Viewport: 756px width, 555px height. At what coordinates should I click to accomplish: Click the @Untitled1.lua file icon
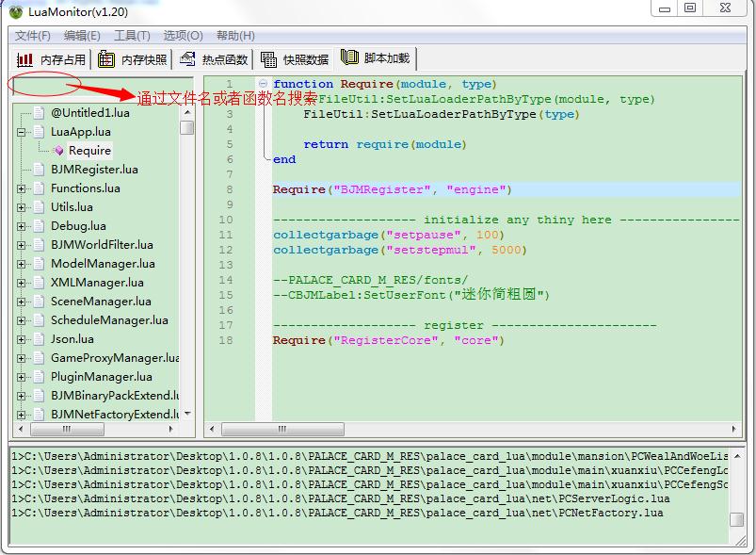point(39,112)
